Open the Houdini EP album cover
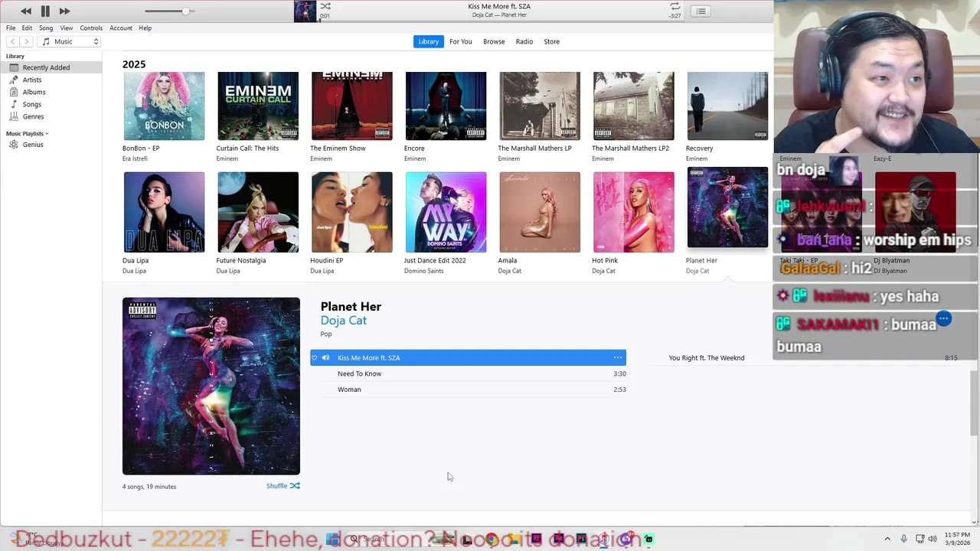This screenshot has height=551, width=980. [x=352, y=212]
